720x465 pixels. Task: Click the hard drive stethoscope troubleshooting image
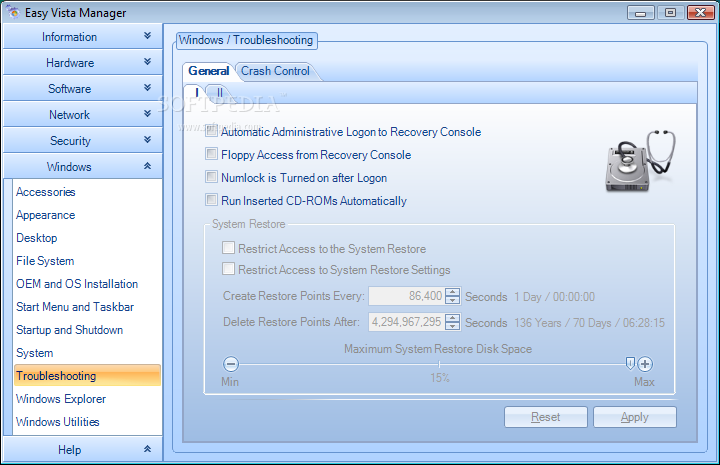point(641,161)
